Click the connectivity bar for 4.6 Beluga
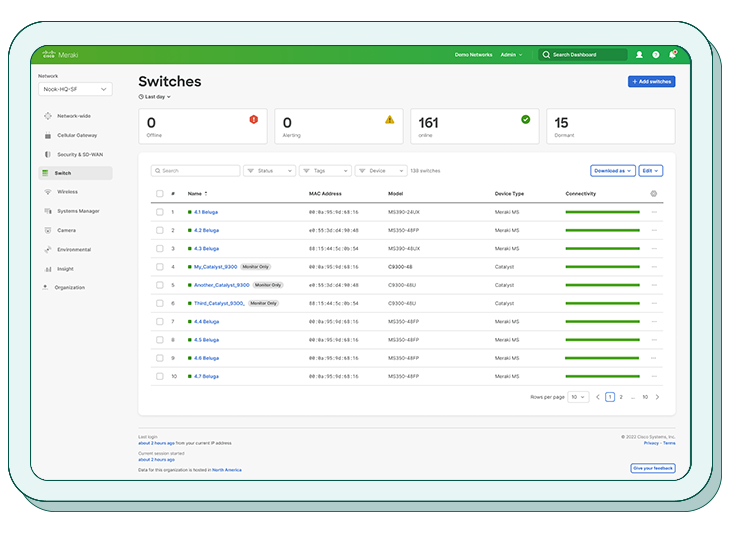The height and width of the screenshot is (536, 730). point(602,358)
